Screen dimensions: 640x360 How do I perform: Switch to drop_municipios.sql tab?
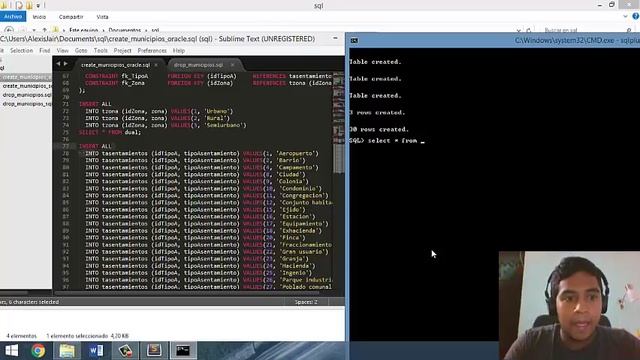click(198, 65)
